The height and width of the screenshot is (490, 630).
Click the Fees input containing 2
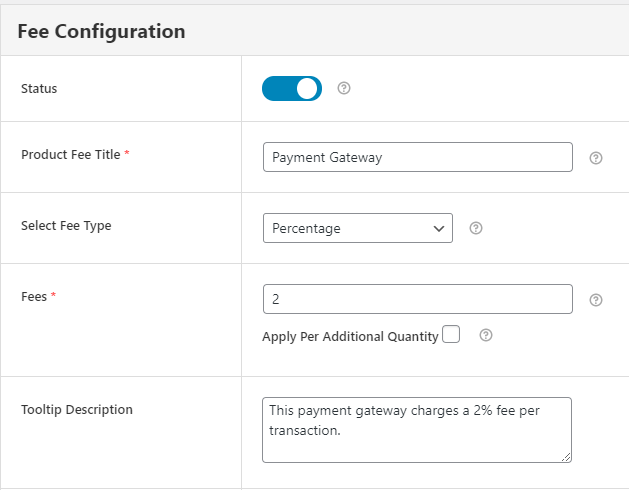417,299
